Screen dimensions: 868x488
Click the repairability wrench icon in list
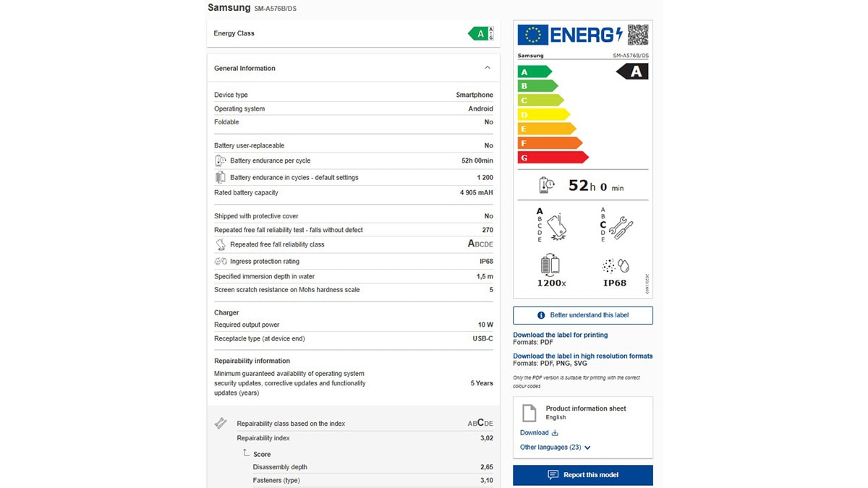tap(221, 424)
